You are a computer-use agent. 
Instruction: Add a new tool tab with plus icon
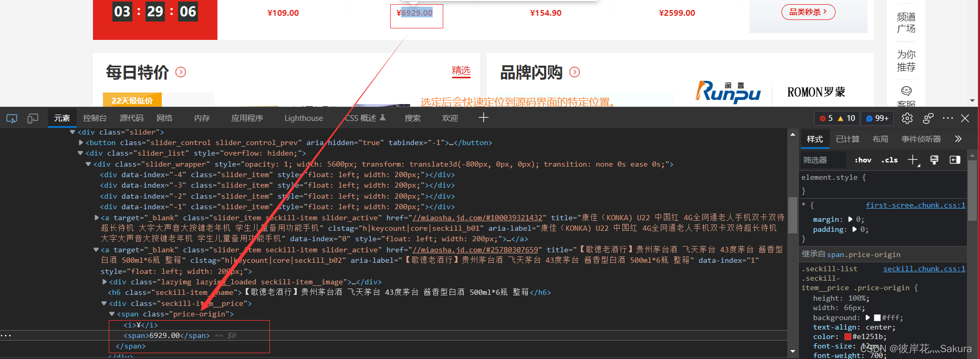(484, 118)
